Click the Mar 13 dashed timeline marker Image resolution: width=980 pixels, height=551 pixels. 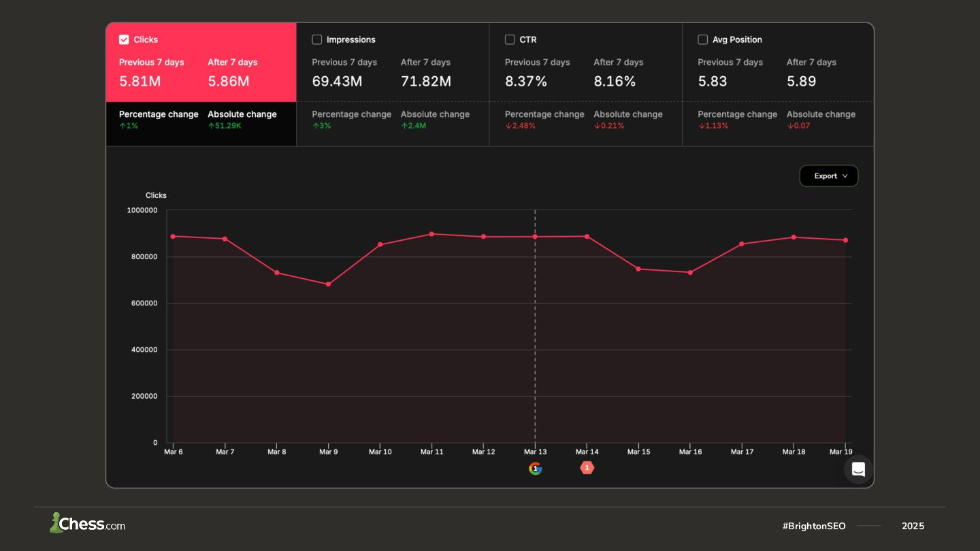(535, 340)
